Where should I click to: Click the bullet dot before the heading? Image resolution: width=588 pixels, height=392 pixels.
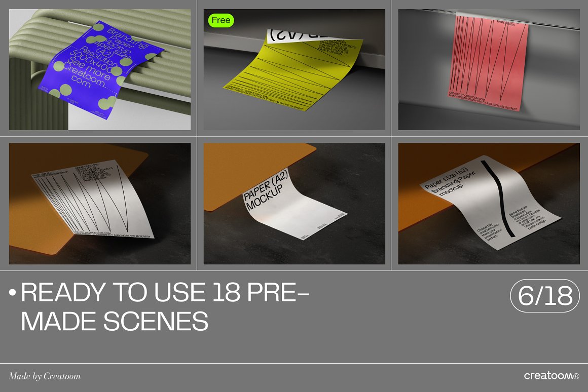[x=13, y=292]
